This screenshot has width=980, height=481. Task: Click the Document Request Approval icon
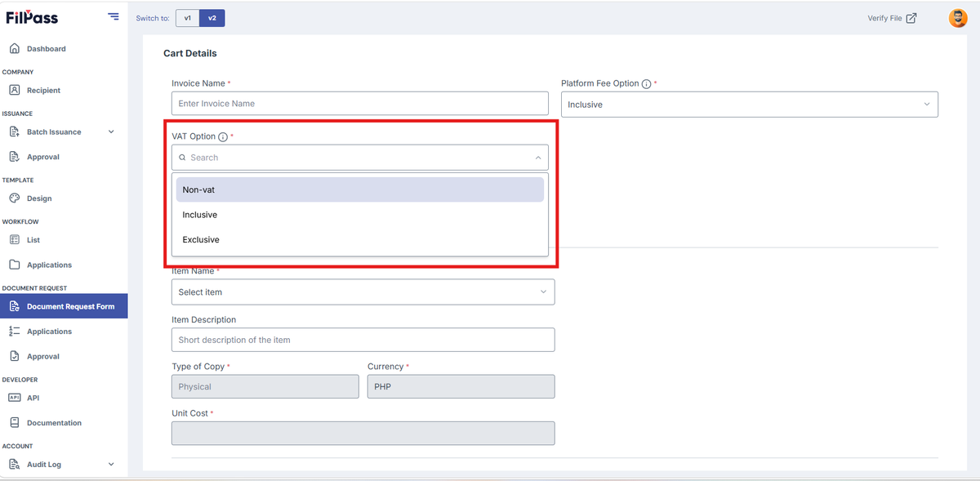(x=14, y=356)
